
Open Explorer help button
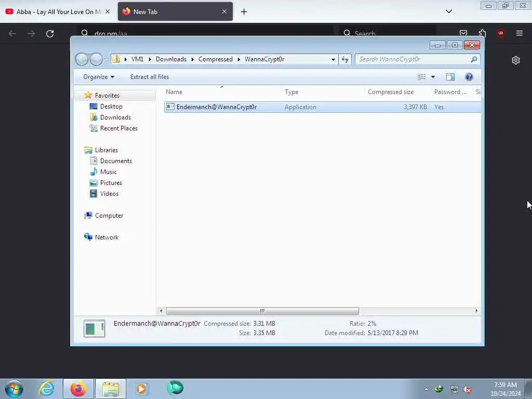coord(469,77)
